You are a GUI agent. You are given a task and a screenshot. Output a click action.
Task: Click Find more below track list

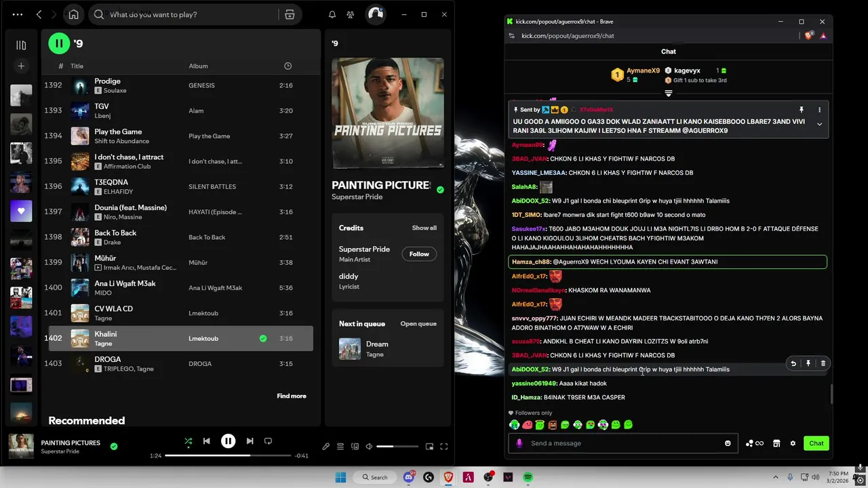[x=292, y=396]
